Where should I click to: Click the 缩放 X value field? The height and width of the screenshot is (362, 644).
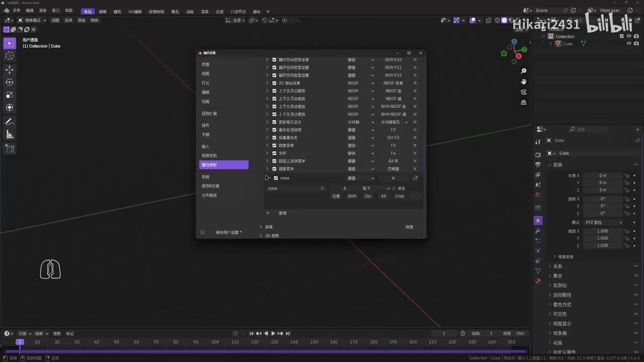click(603, 231)
